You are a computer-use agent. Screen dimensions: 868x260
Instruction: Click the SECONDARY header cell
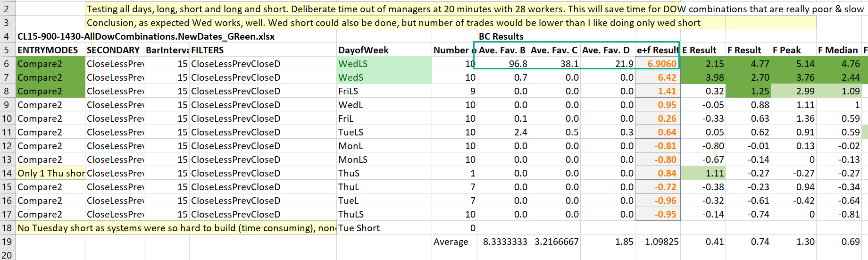tap(113, 50)
